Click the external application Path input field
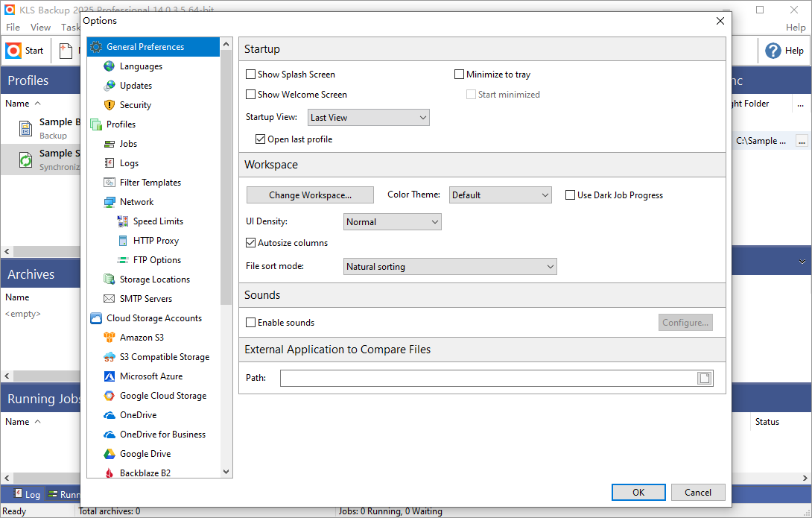 489,378
